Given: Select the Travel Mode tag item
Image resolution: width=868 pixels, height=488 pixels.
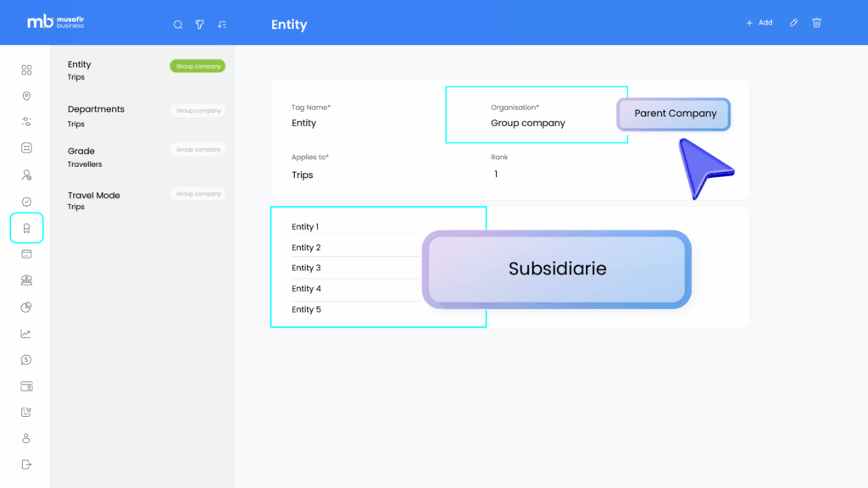Looking at the screenshot, I should [x=94, y=196].
